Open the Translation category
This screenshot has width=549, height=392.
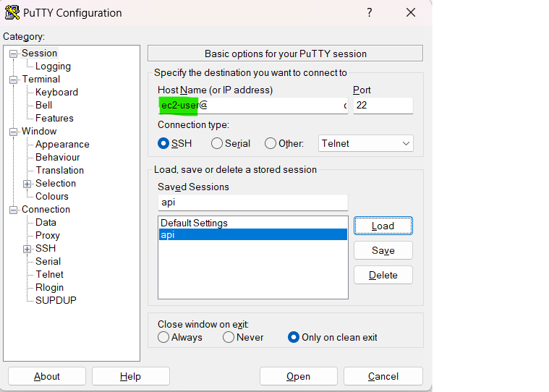pos(60,170)
